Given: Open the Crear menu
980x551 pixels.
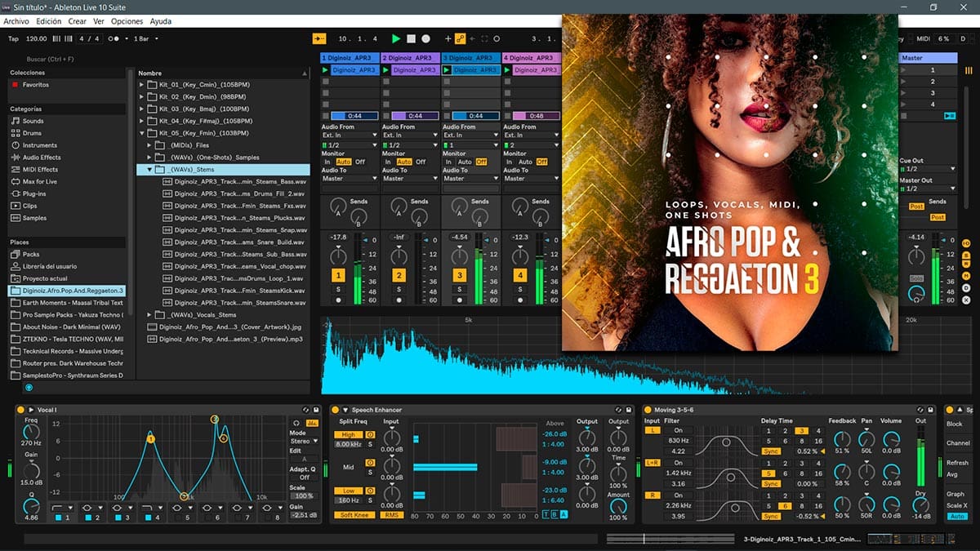Looking at the screenshot, I should pyautogui.click(x=78, y=21).
